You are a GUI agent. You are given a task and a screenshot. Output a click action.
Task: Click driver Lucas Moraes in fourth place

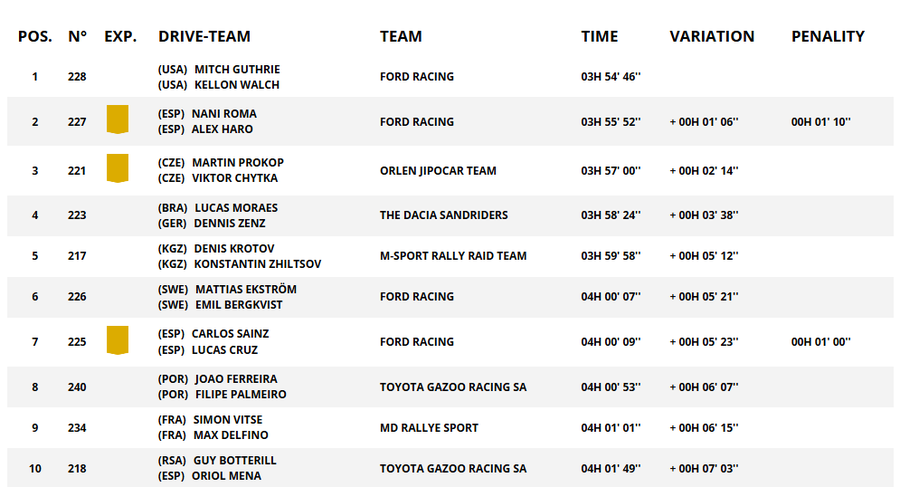point(235,207)
